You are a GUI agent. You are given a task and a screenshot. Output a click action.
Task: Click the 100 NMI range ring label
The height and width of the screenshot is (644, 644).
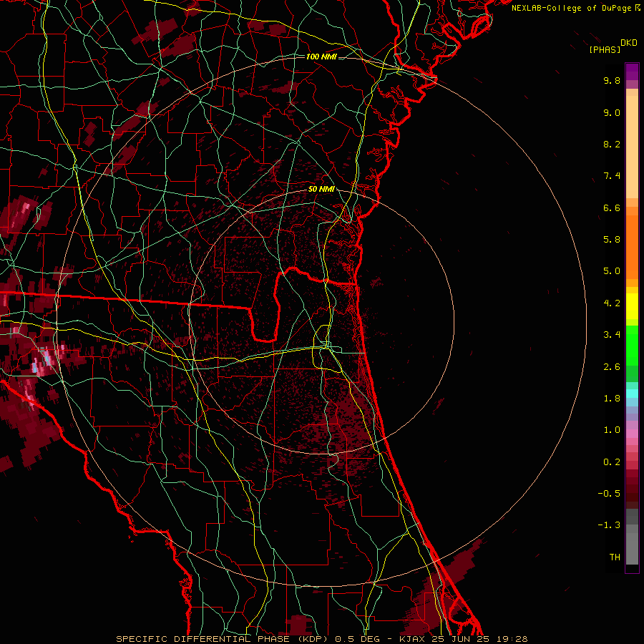(x=321, y=57)
